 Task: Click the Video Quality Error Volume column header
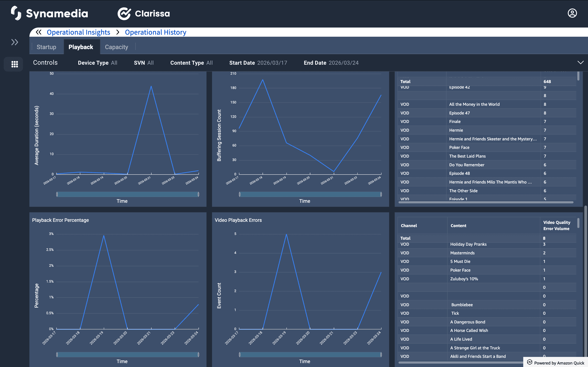pos(556,225)
